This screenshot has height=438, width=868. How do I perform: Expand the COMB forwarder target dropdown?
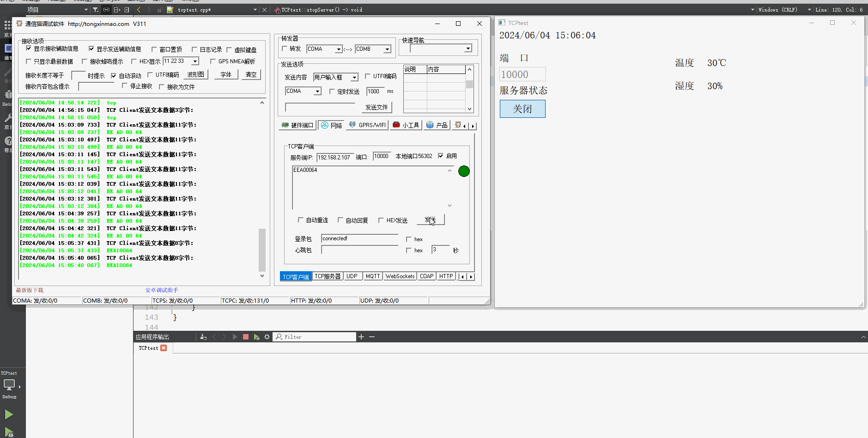[387, 49]
